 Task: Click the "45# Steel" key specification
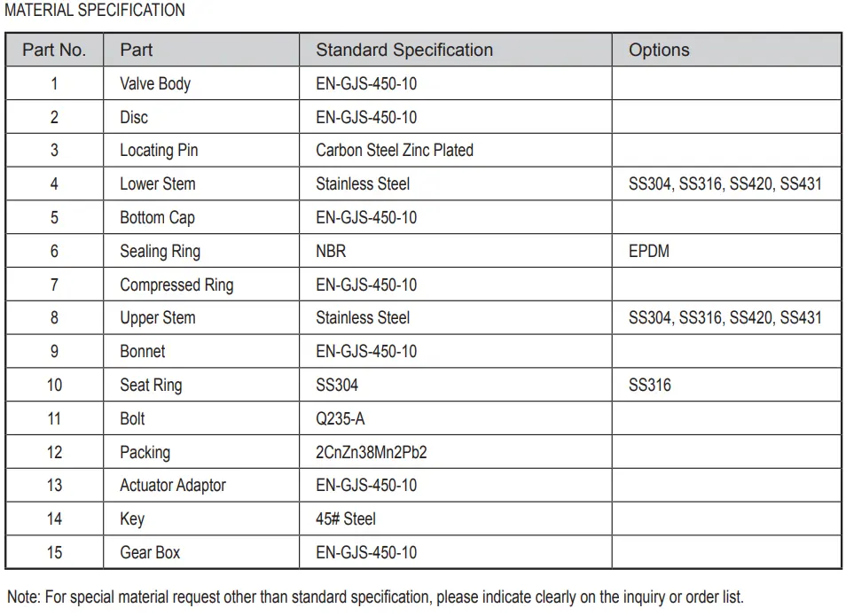click(345, 519)
